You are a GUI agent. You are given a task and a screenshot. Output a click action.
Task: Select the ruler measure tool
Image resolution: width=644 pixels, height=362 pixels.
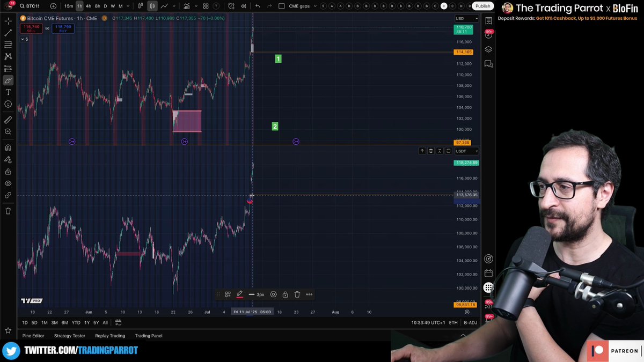pyautogui.click(x=8, y=120)
